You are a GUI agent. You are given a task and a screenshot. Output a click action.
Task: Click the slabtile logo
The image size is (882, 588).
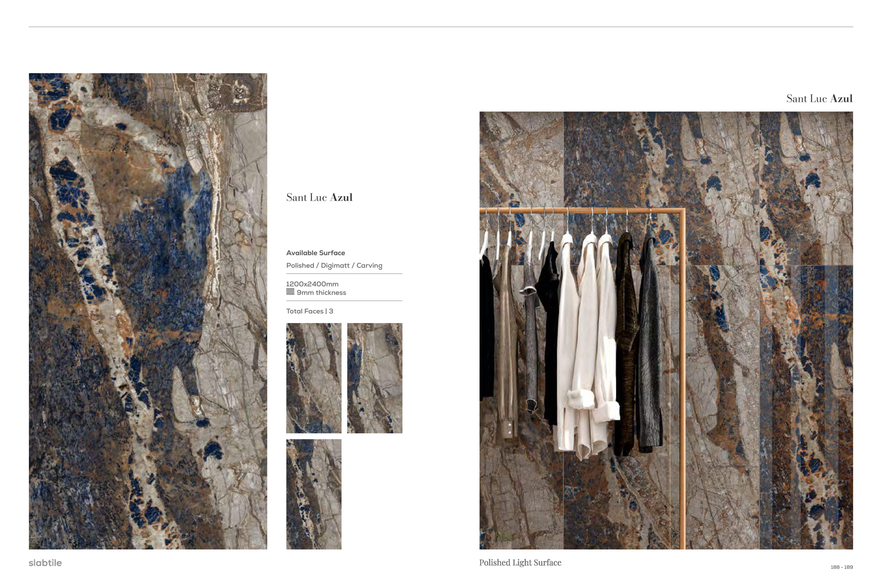[x=45, y=563]
